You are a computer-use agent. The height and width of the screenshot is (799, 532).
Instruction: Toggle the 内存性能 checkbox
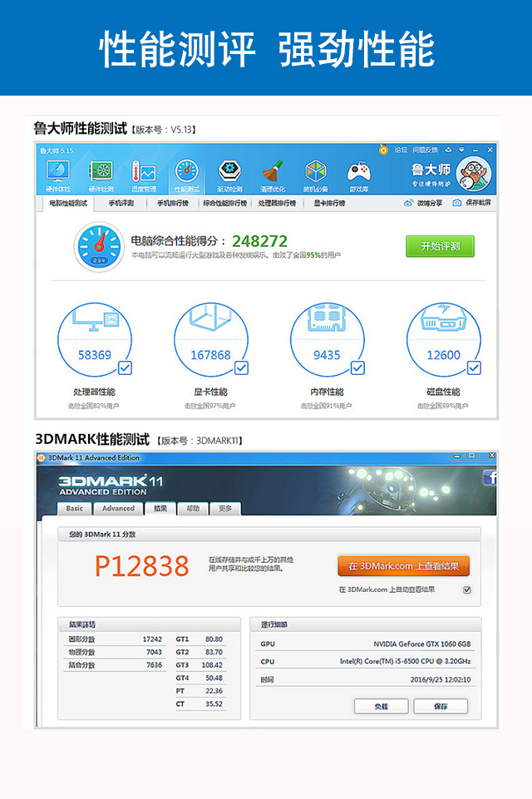[357, 368]
